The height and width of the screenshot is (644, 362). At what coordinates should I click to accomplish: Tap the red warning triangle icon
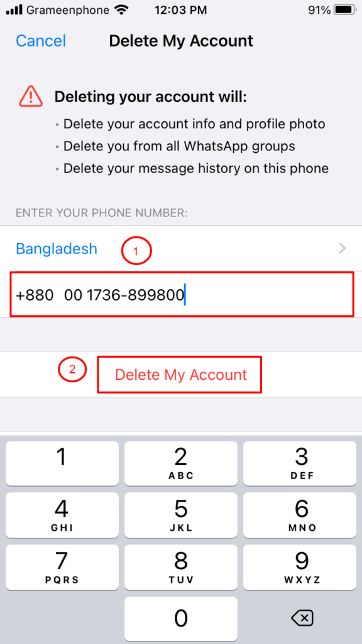[31, 97]
